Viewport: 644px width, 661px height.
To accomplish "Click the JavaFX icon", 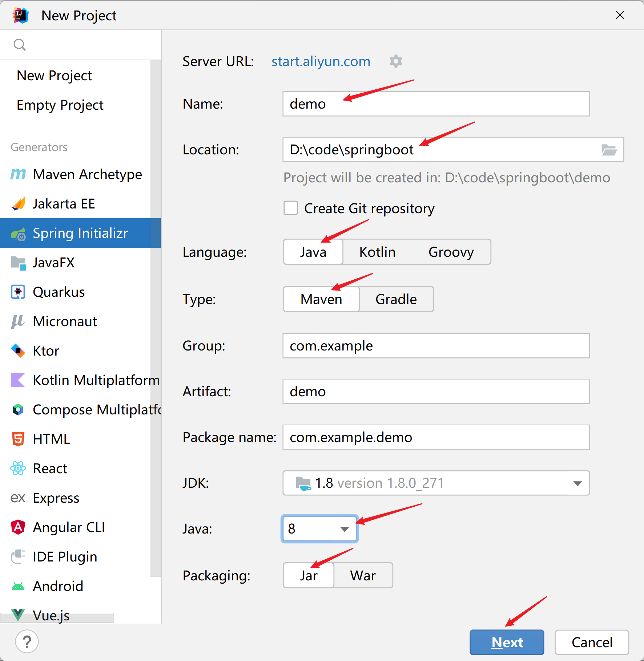I will (18, 263).
